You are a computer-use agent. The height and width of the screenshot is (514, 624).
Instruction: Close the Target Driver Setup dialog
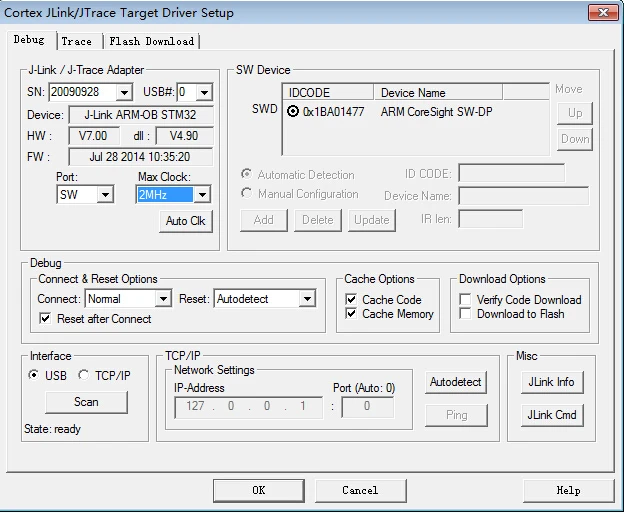pyautogui.click(x=603, y=13)
